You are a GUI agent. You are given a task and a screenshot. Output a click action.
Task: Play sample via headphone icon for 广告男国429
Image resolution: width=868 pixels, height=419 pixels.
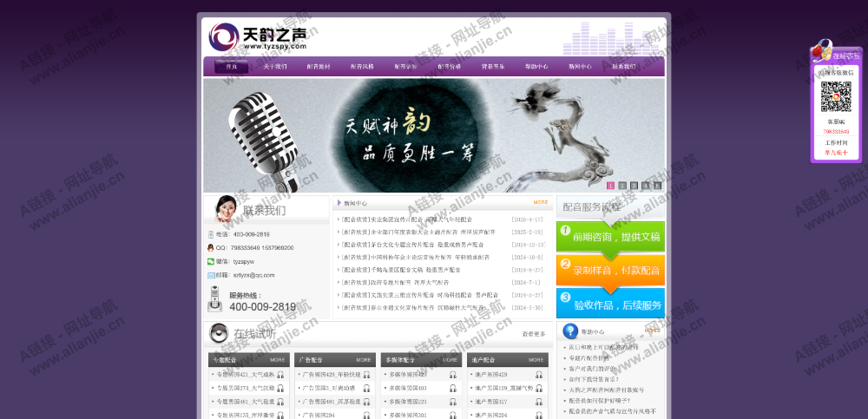(366, 375)
